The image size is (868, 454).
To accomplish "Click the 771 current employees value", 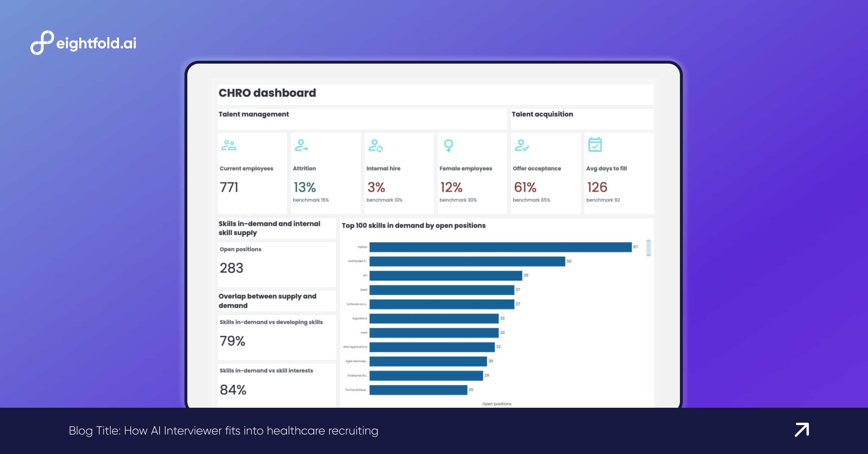I will point(229,187).
